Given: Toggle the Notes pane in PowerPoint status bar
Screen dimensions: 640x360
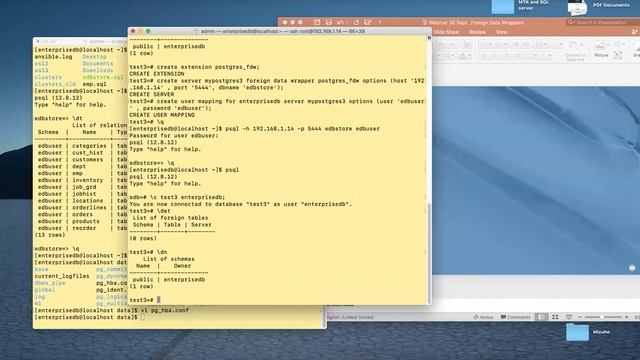Looking at the screenshot, I should pyautogui.click(x=483, y=317).
